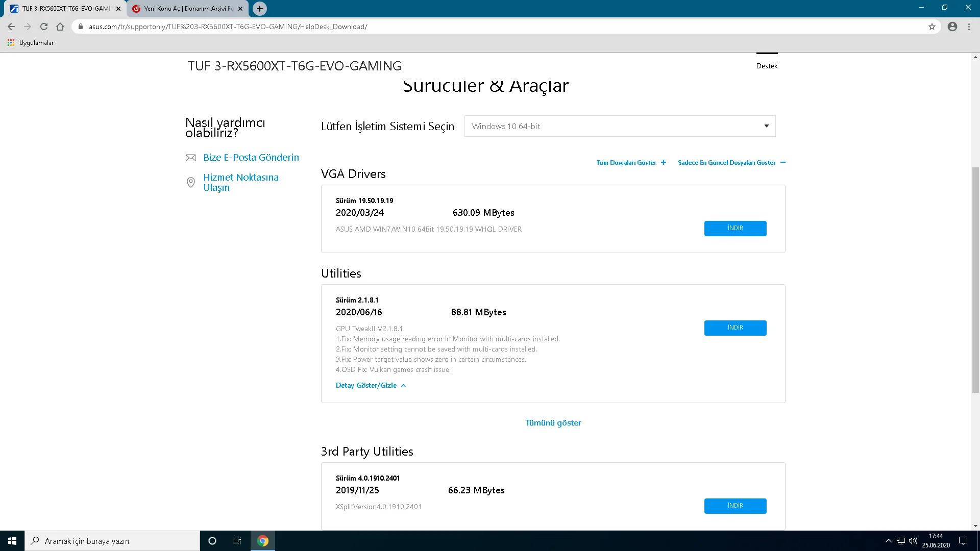Switch to Yeni Konu Aç tab
Screen dimensions: 980x551
click(187, 9)
